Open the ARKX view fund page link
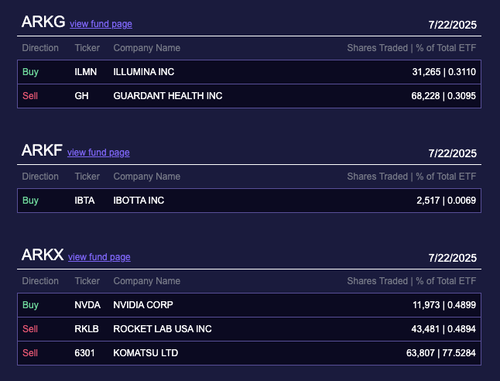Viewport: 500px width, 381px height. coord(99,257)
